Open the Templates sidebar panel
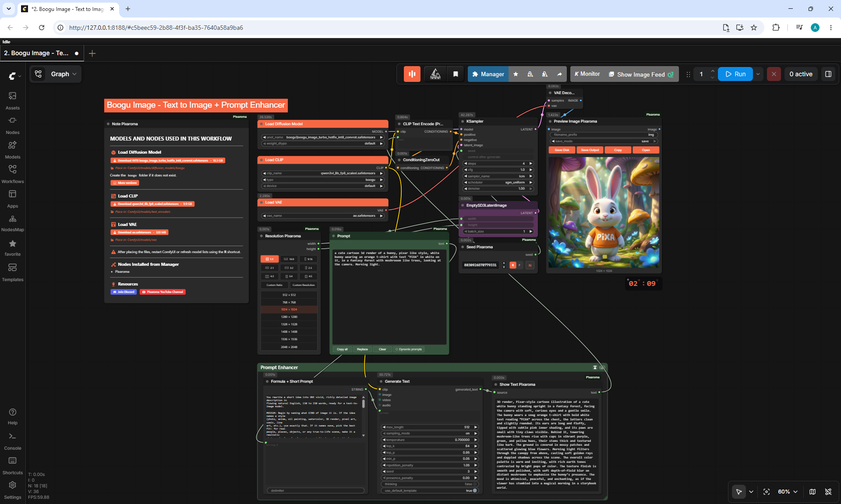 point(12,272)
